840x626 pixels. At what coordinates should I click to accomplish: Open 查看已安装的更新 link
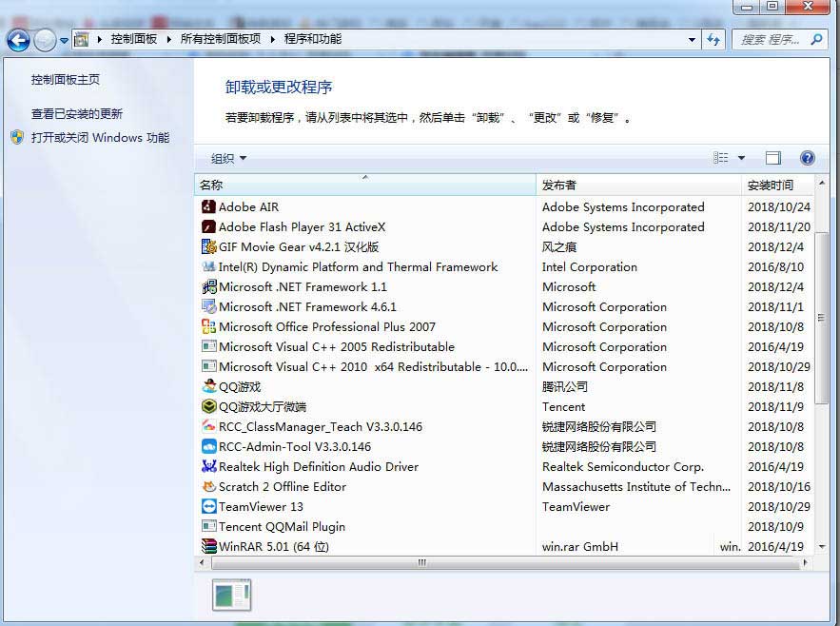coord(77,113)
